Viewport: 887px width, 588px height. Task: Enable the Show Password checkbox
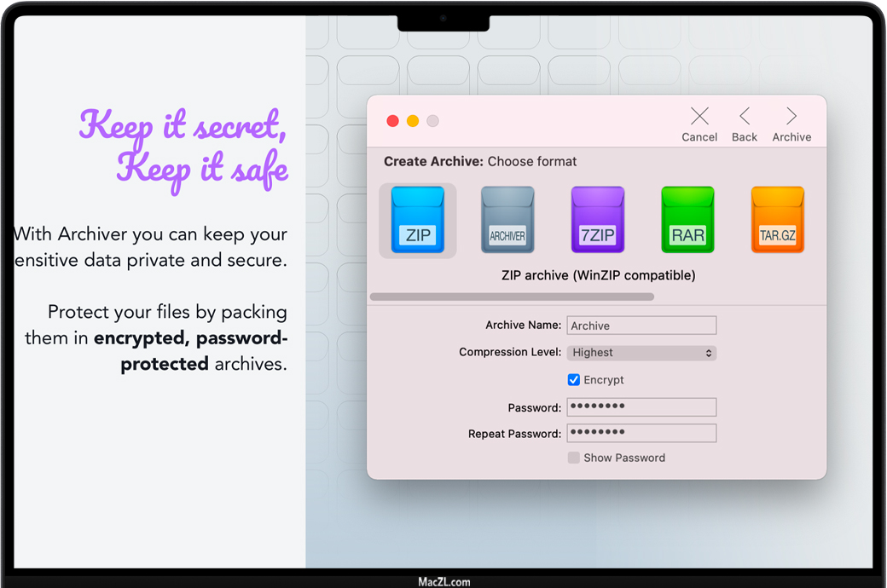coord(574,458)
